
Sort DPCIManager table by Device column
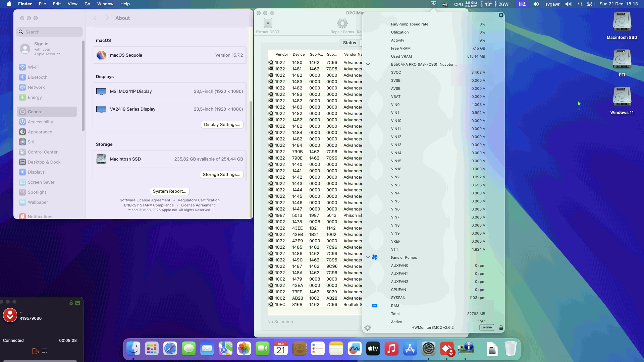point(299,54)
